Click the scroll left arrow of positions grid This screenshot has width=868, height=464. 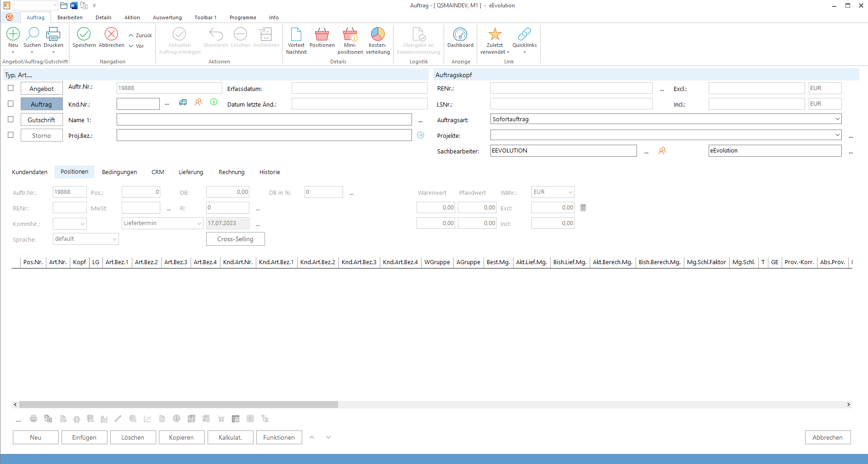pos(15,405)
